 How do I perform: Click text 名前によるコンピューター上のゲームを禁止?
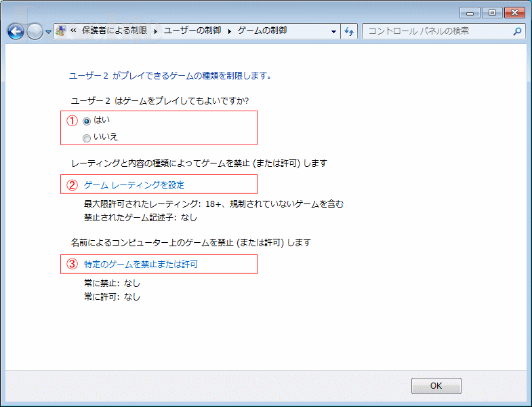point(152,243)
